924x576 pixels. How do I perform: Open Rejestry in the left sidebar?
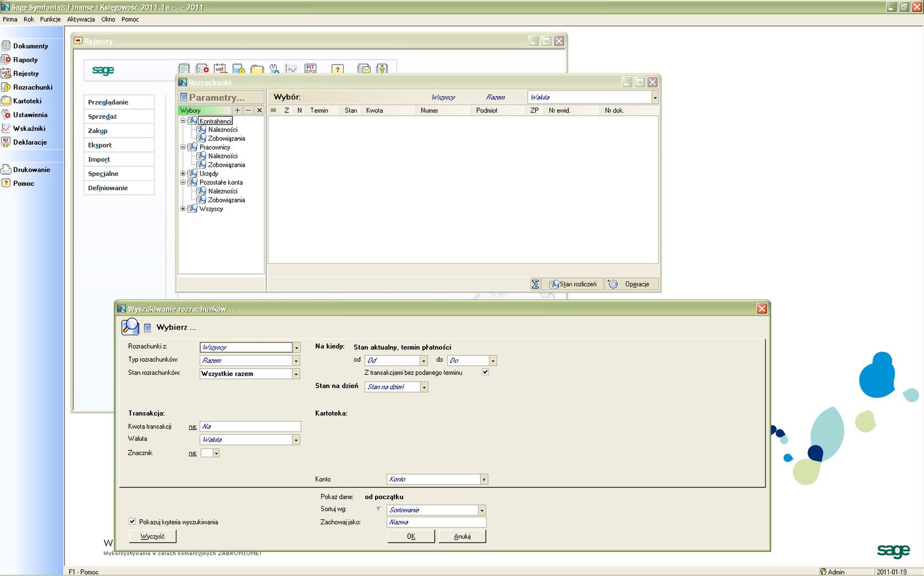coord(21,73)
